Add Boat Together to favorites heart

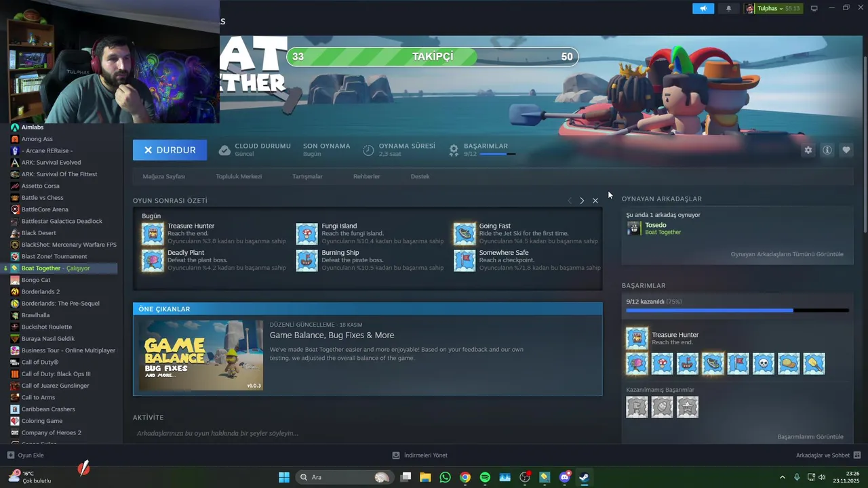(x=846, y=150)
